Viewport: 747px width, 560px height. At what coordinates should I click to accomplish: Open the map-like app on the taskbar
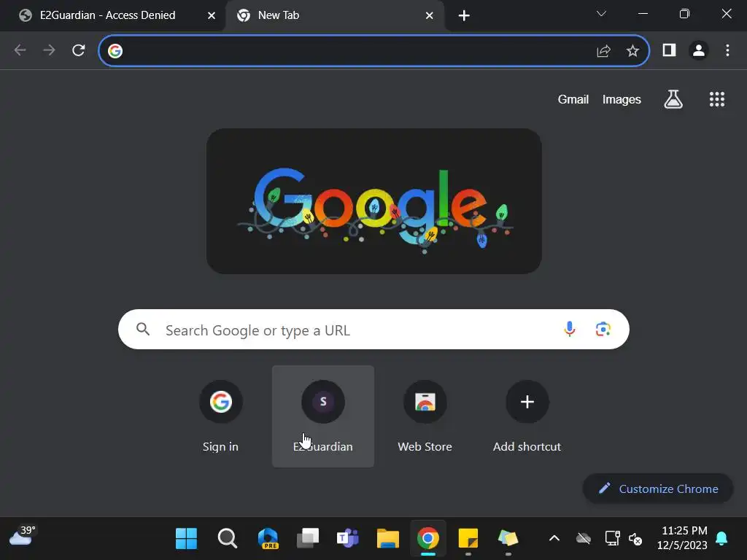(508, 538)
